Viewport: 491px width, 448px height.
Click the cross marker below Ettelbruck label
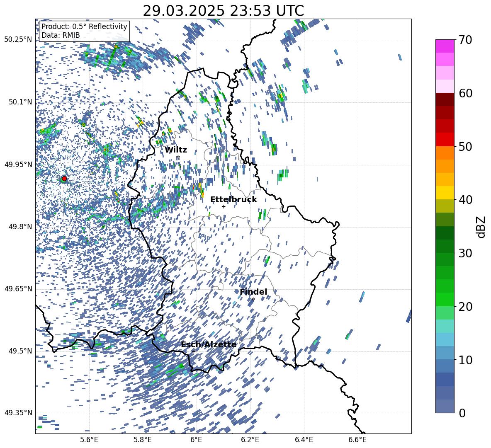(224, 206)
